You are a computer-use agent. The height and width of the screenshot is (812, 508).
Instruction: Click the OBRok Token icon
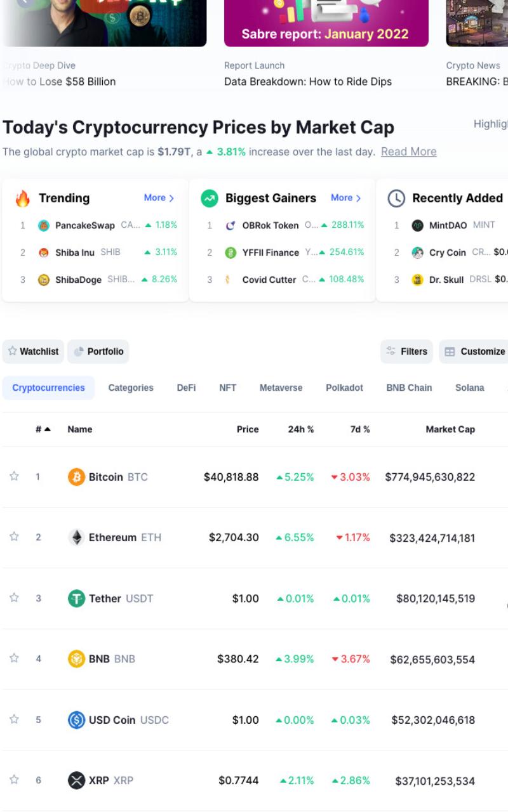click(x=231, y=225)
